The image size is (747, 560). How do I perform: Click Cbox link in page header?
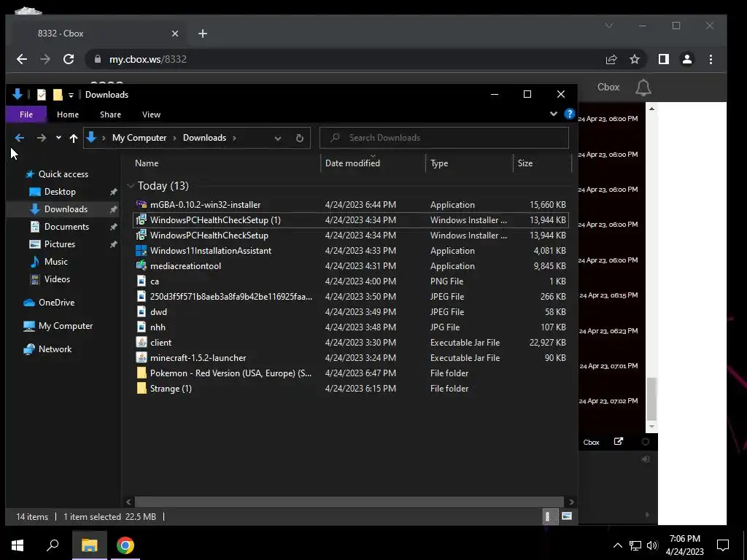[x=608, y=87]
